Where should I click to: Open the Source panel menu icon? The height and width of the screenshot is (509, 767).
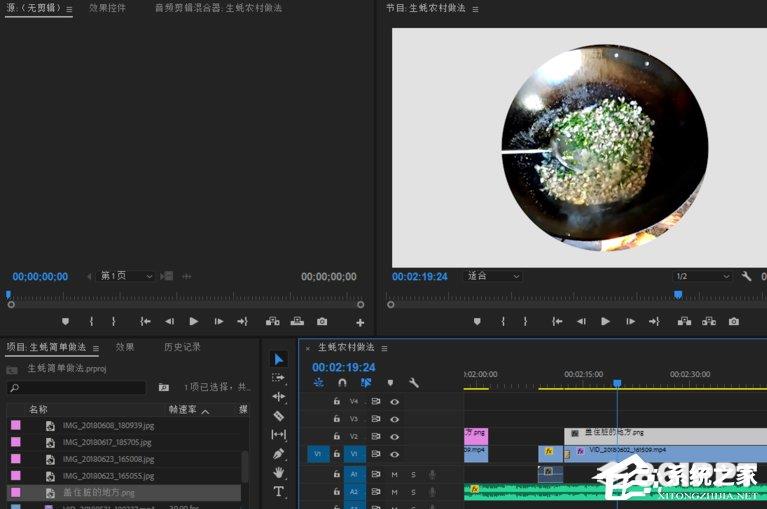coord(69,9)
